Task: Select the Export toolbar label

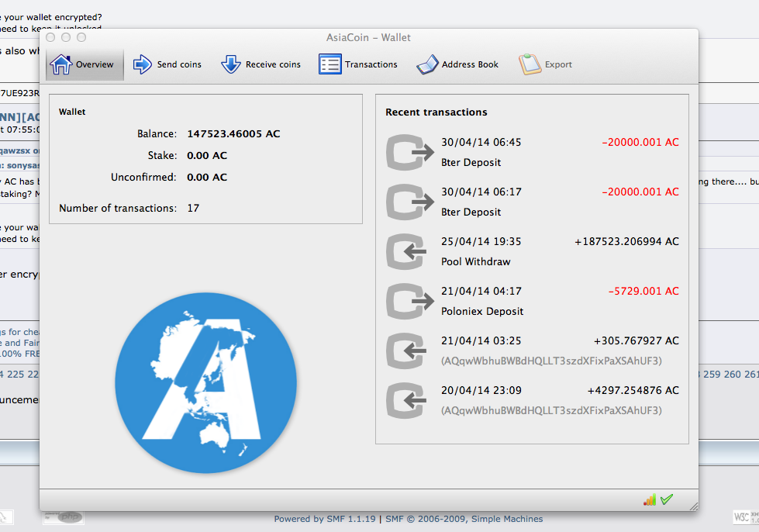Action: (558, 64)
